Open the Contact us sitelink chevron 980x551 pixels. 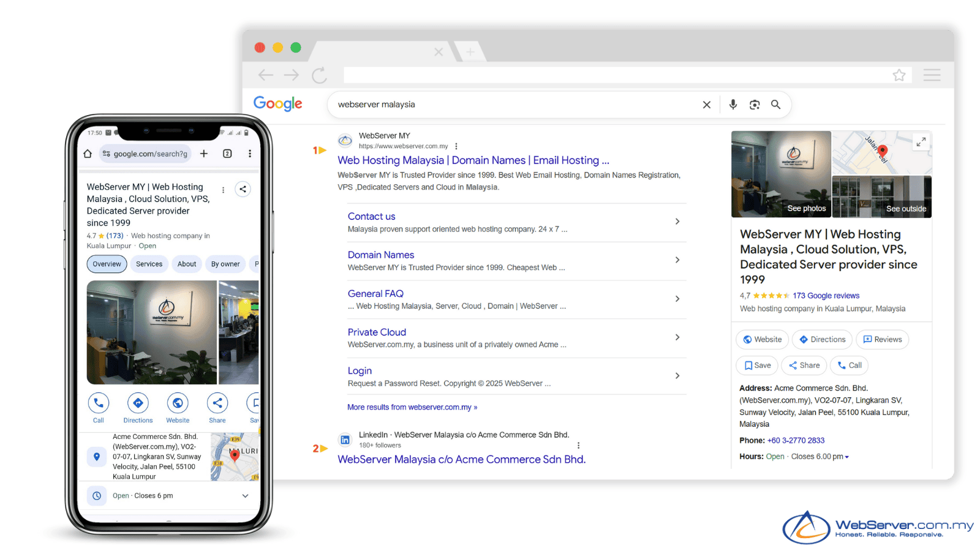677,222
